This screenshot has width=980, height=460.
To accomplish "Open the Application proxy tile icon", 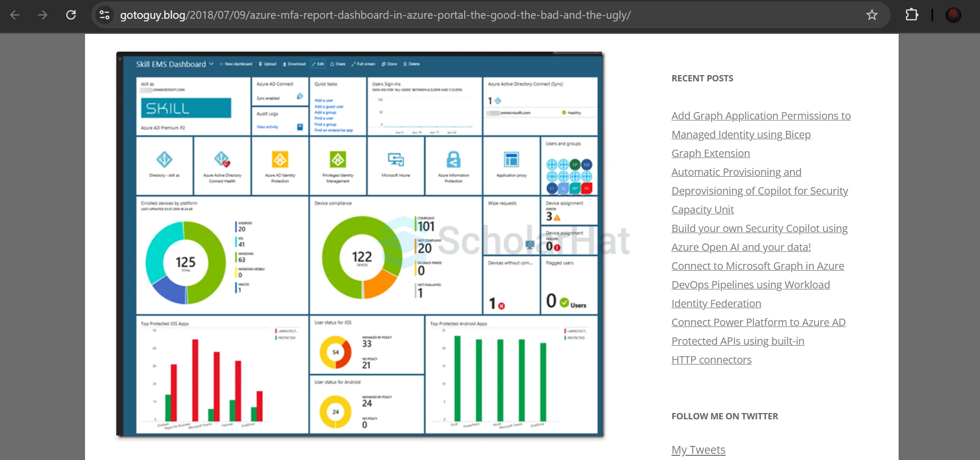I will (511, 159).
